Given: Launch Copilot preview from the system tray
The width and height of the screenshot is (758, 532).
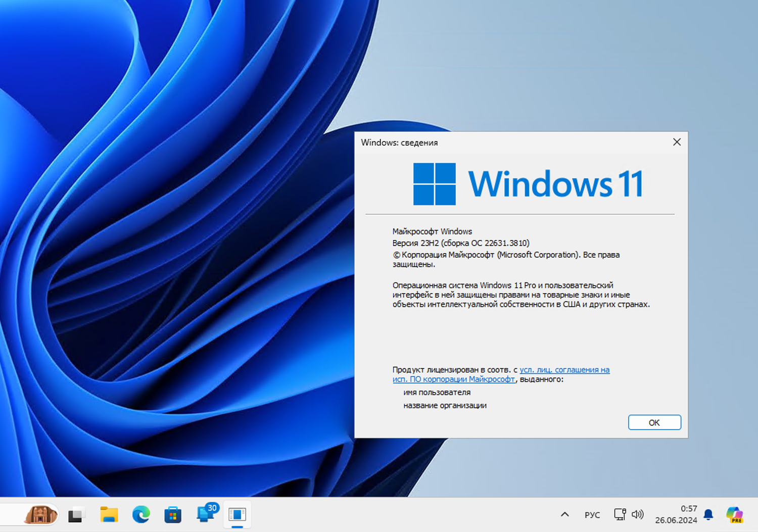Looking at the screenshot, I should [x=734, y=514].
